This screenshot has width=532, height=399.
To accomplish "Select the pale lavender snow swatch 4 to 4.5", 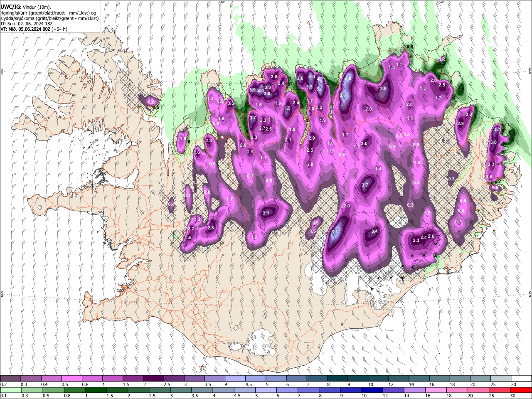I will [235, 379].
